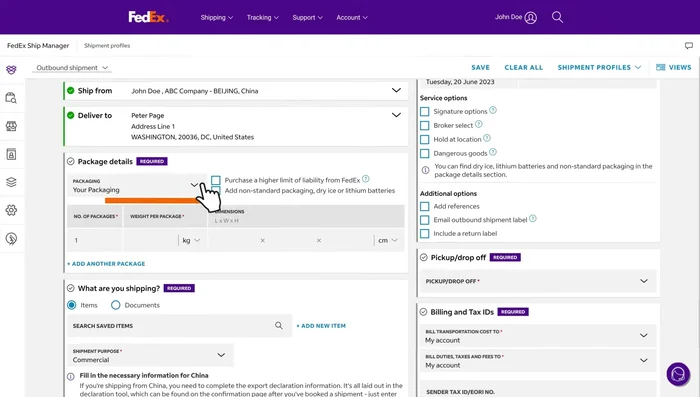Click the FedEx logo

(148, 17)
